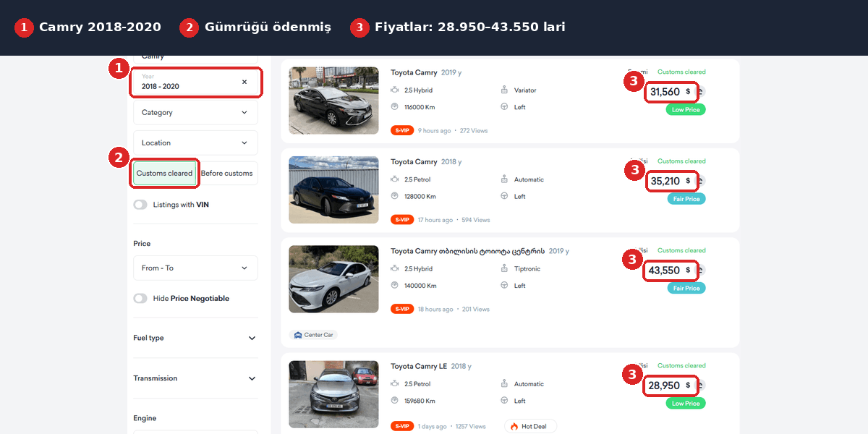Click the S-VIP badge on 140000 Km listing
The height and width of the screenshot is (434, 868).
402,309
